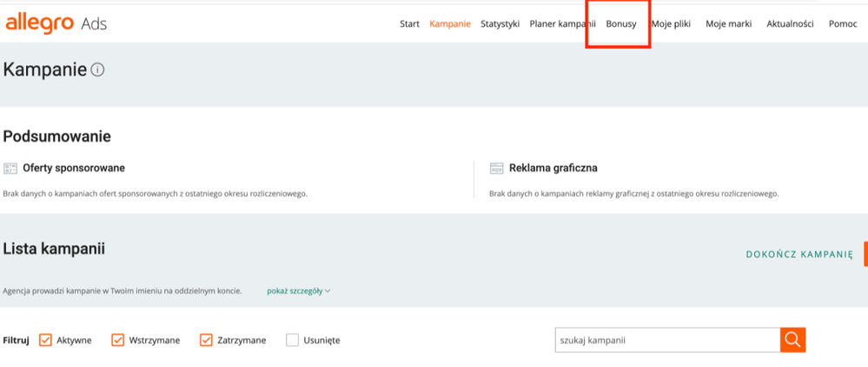The width and height of the screenshot is (868, 367).
Task: Open the Bonusy menu item
Action: click(620, 24)
